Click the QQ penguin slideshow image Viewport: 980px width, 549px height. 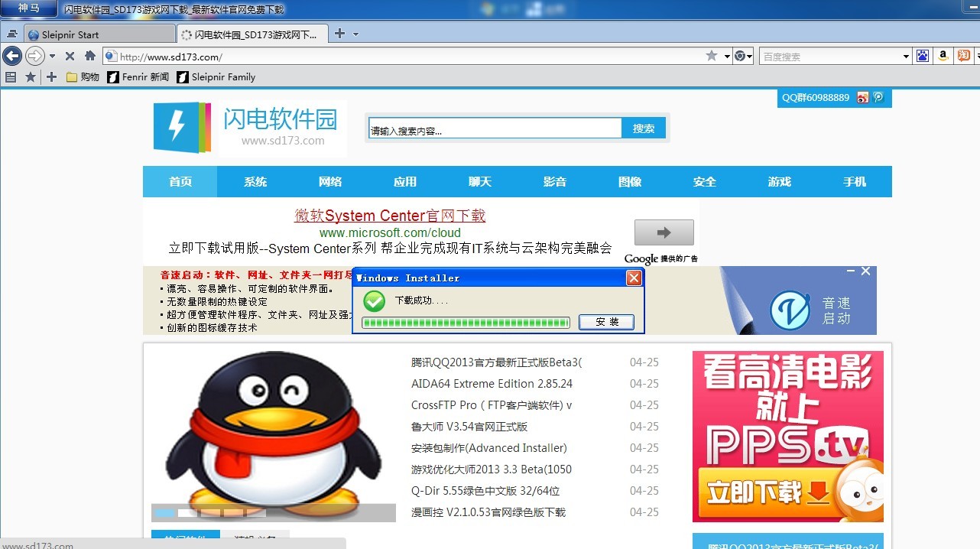click(x=274, y=437)
